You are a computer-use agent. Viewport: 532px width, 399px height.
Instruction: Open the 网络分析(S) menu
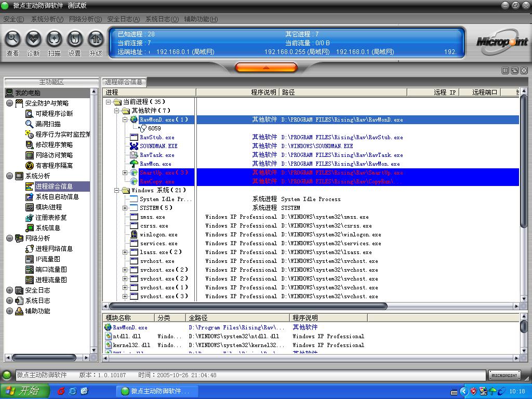pos(85,19)
